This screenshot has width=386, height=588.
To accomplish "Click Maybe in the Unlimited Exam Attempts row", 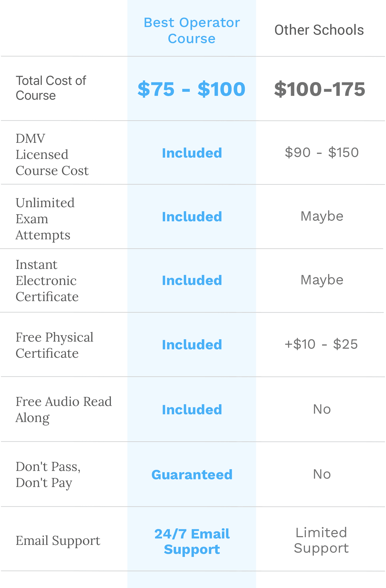I will click(x=322, y=216).
